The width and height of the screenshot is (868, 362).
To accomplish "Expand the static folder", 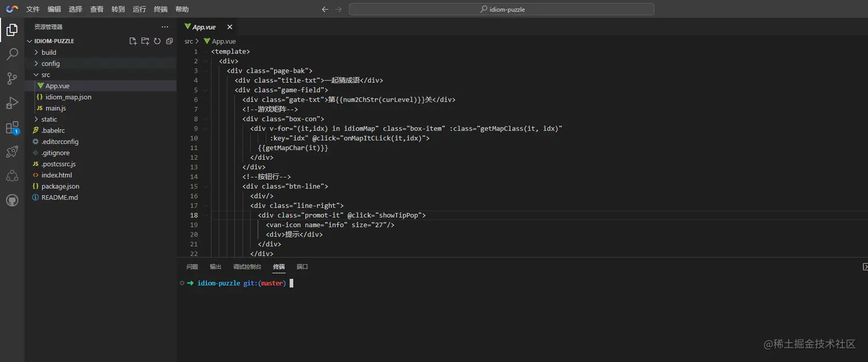I will click(x=100, y=119).
